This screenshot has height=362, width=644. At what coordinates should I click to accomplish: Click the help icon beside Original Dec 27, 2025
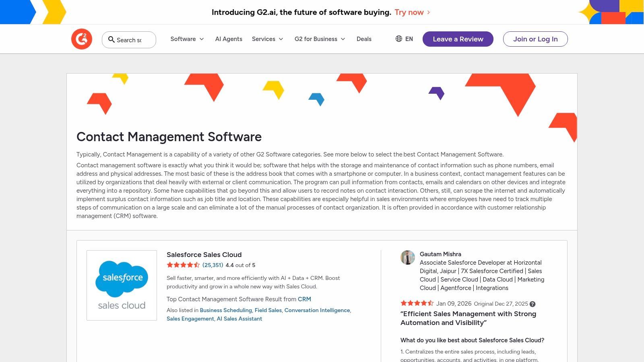(533, 304)
